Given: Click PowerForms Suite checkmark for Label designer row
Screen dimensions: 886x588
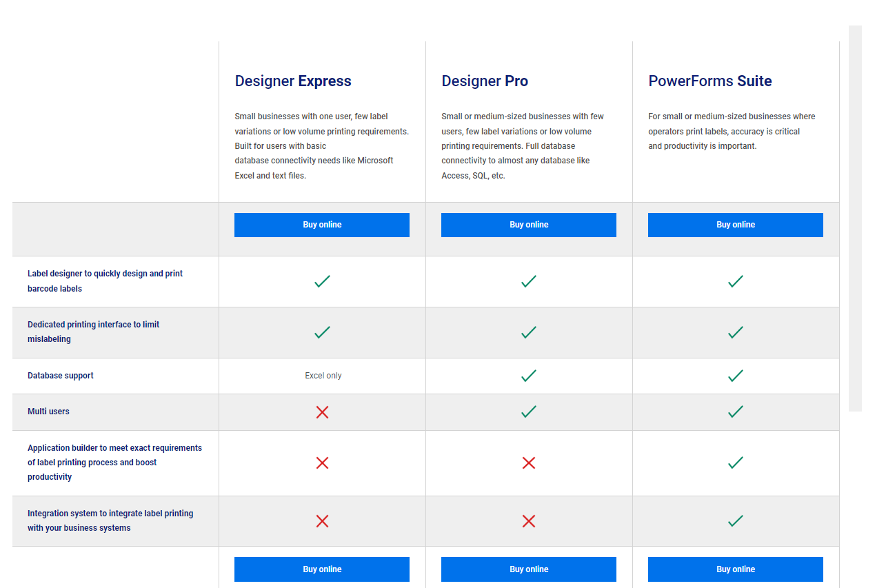Looking at the screenshot, I should point(736,281).
